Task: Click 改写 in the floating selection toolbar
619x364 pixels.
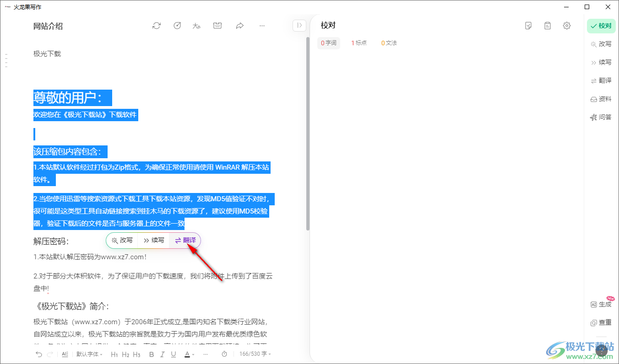Action: pyautogui.click(x=122, y=240)
